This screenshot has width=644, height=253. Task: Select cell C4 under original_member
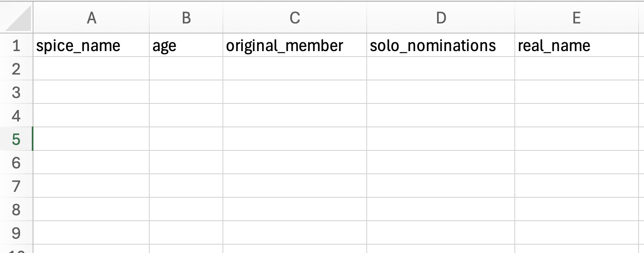(295, 116)
